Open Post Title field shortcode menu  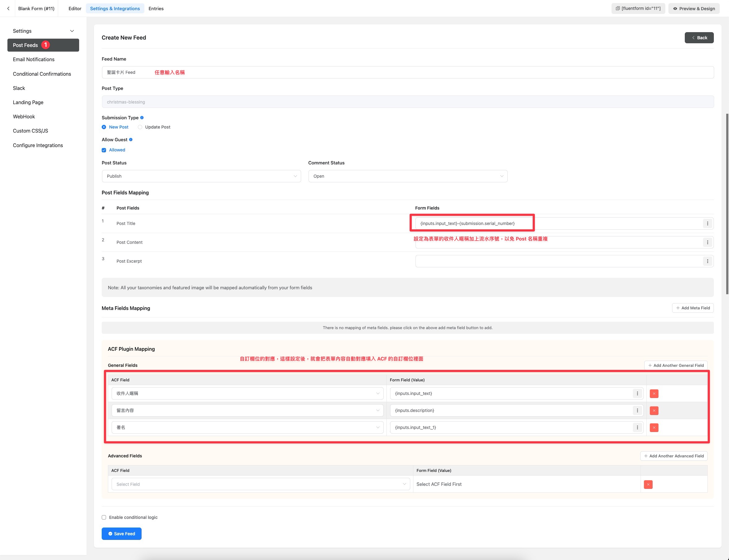pos(707,223)
